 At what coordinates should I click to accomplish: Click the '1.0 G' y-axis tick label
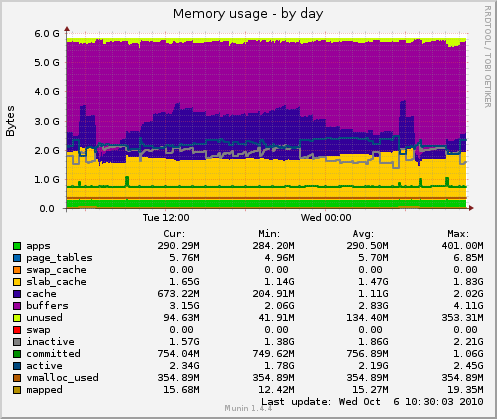[x=47, y=180]
